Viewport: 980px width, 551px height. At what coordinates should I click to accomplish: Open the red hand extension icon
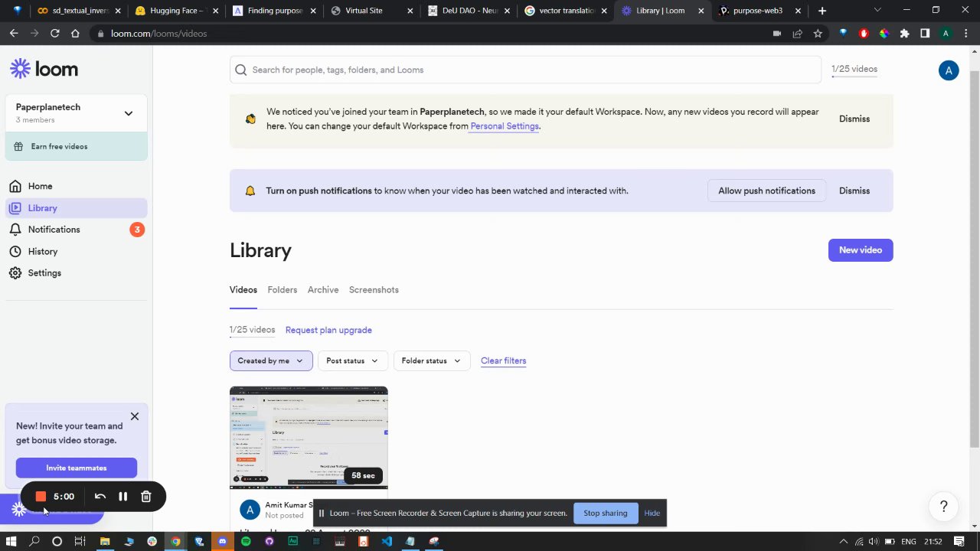[864, 34]
